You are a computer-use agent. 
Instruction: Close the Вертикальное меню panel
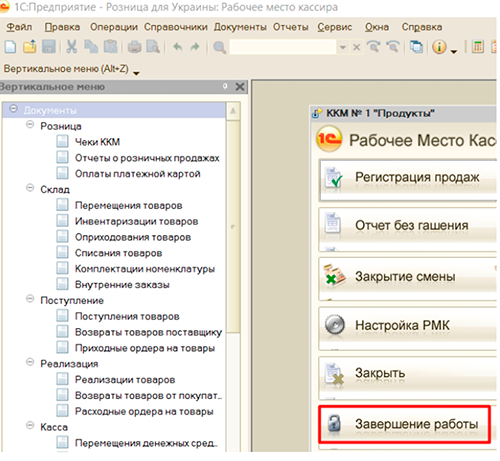(240, 87)
